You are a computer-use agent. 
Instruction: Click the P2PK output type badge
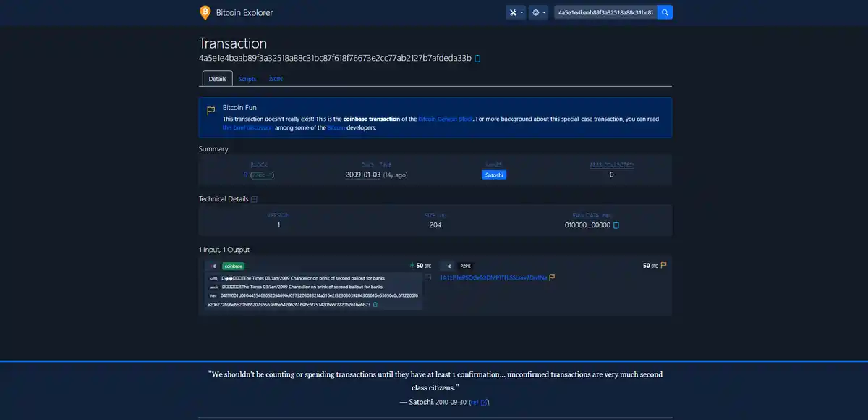[x=465, y=266]
